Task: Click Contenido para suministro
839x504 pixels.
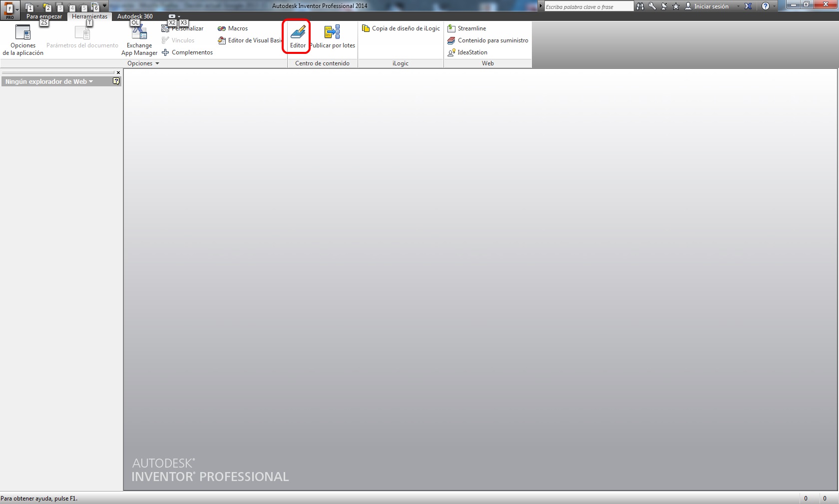Action: click(x=488, y=40)
